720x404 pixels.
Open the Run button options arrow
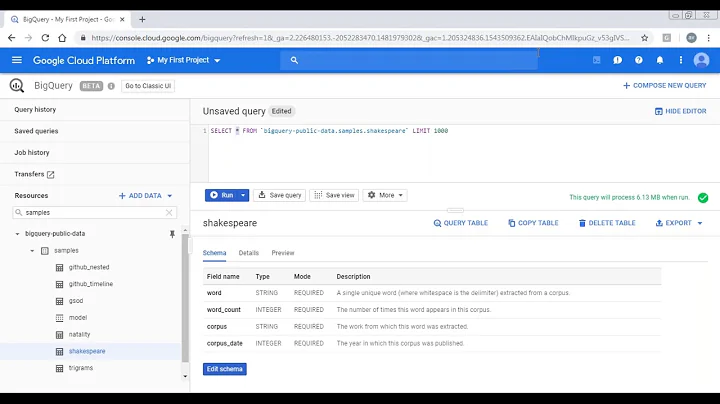point(243,195)
